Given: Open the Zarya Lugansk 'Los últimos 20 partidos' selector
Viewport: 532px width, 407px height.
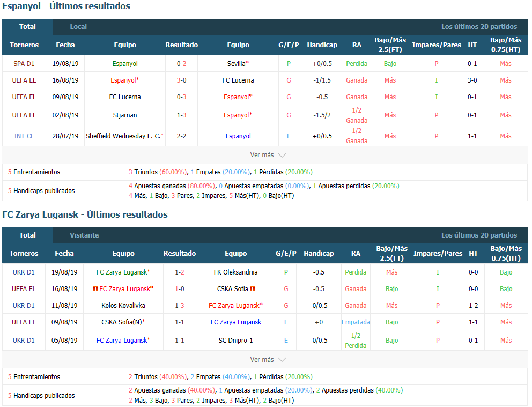Looking at the screenshot, I should tap(479, 235).
